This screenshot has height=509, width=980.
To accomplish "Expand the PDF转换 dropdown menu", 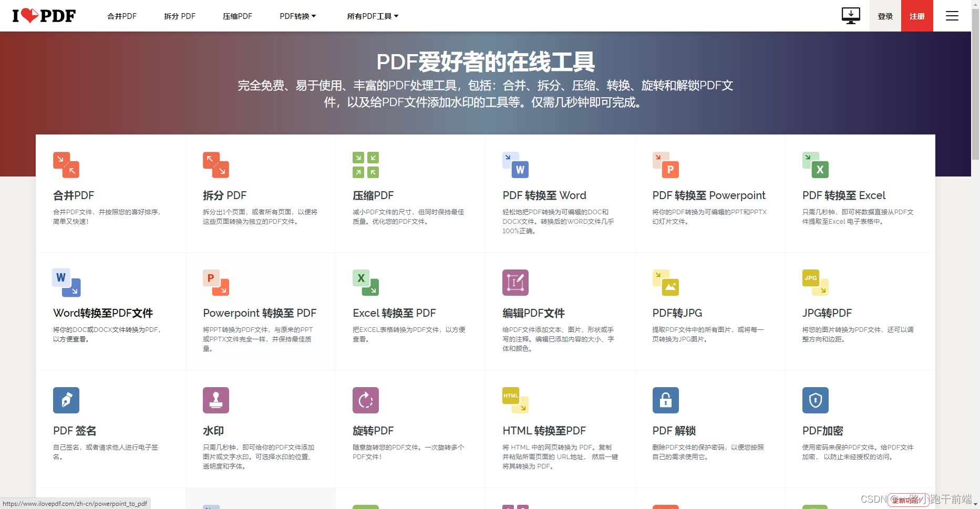I will click(297, 16).
